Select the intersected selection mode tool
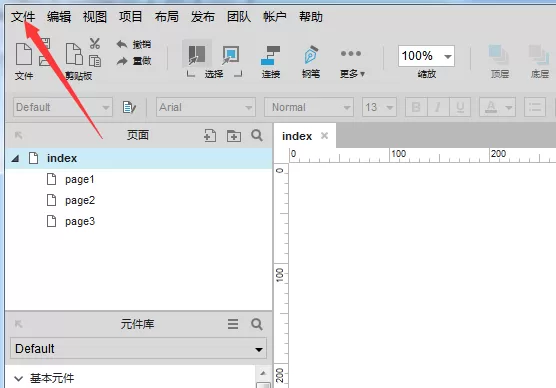This screenshot has width=556, height=388. pos(197,54)
